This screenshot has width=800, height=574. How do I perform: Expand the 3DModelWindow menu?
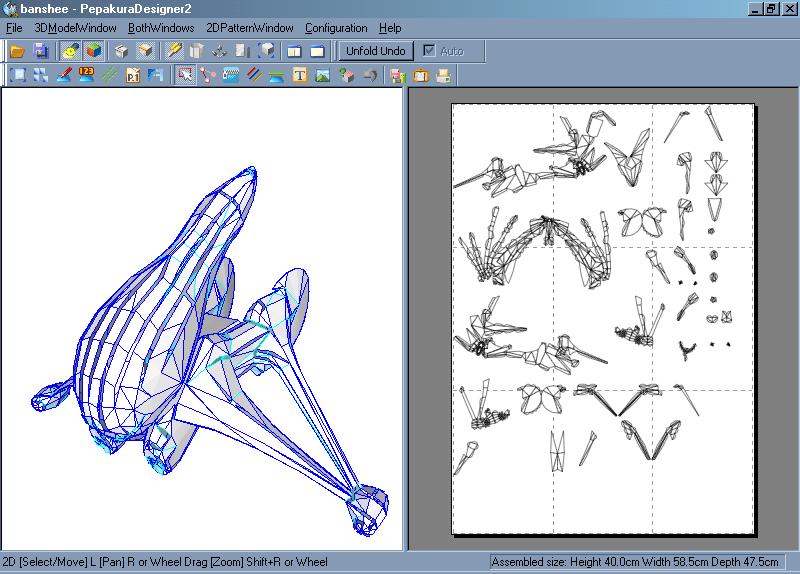(x=75, y=28)
